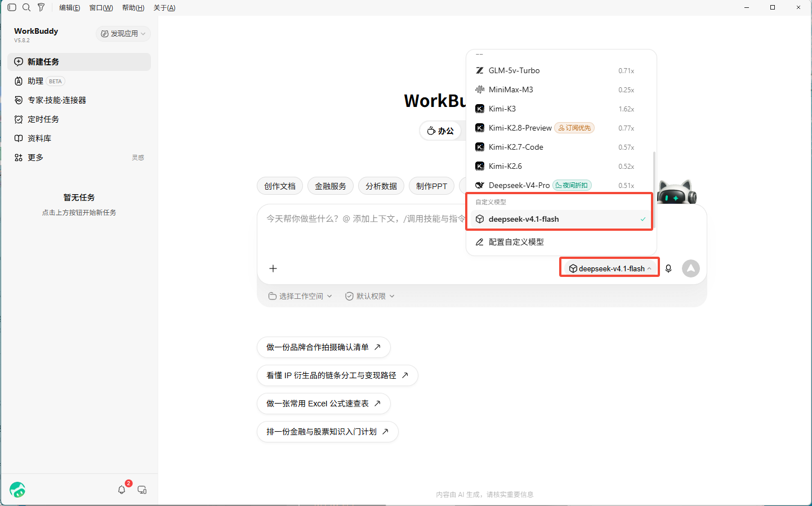Click the model list scrollbar
Image resolution: width=812 pixels, height=506 pixels.
[x=654, y=189]
